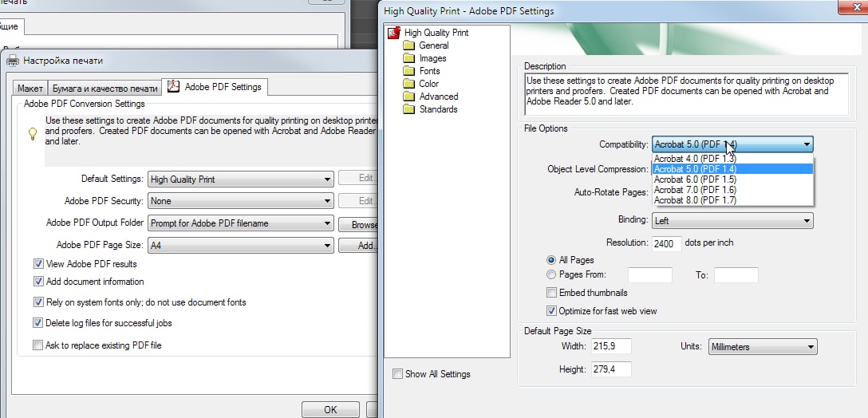Click Edit button beside Default Settings
Screen dimensions: 868x418
[x=358, y=178]
